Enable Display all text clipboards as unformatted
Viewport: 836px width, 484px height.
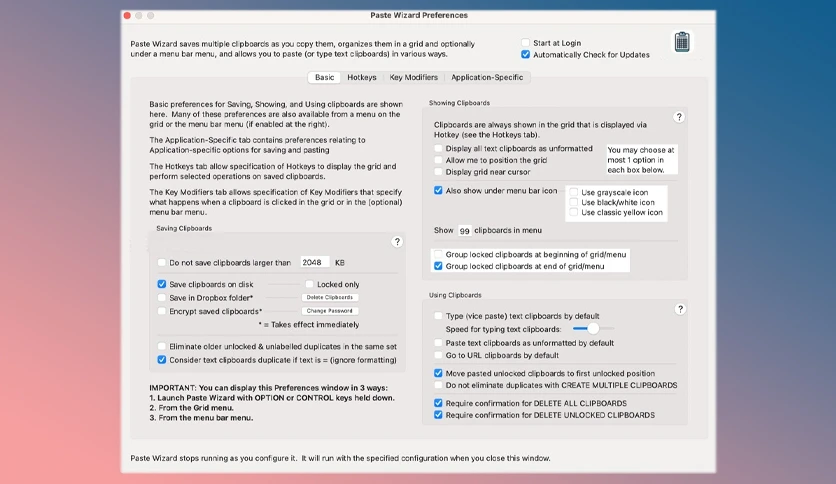[438, 148]
